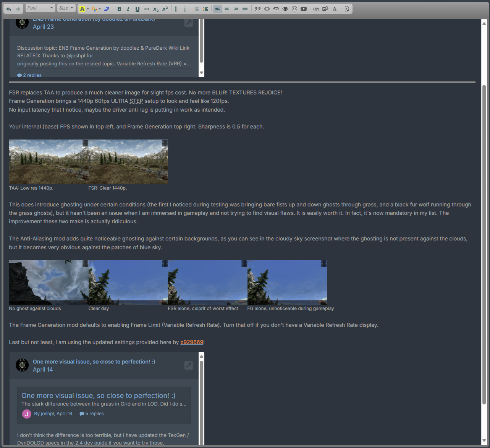
Task: Click the eraser to remove formatting
Action: point(107,9)
